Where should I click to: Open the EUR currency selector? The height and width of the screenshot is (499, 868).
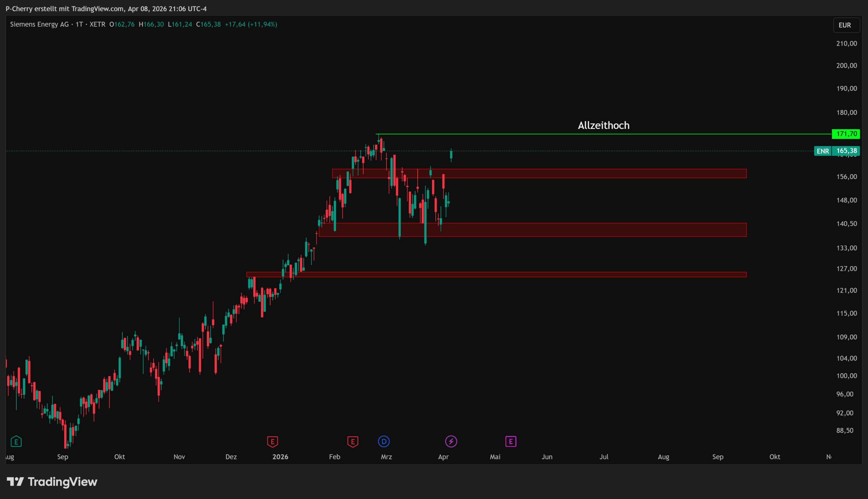coord(846,25)
